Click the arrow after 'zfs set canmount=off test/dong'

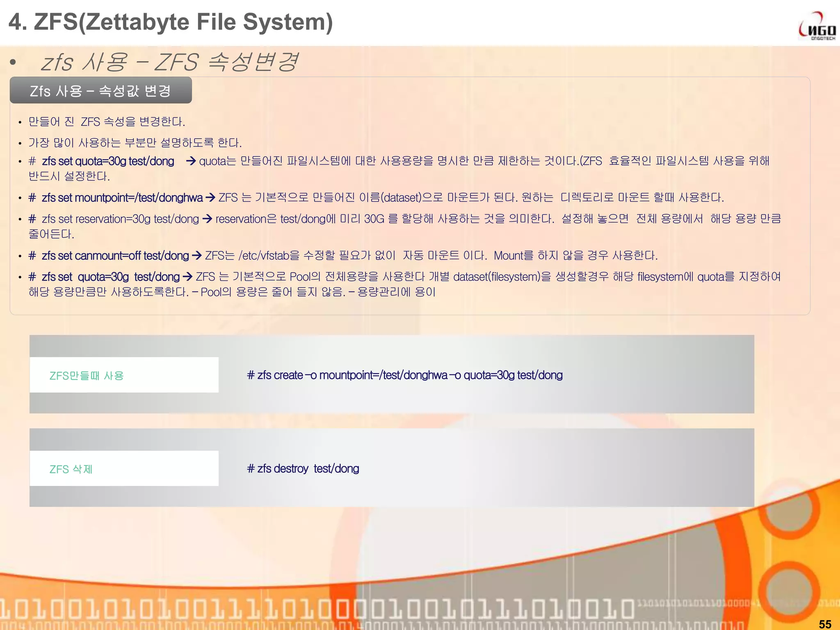tap(197, 256)
